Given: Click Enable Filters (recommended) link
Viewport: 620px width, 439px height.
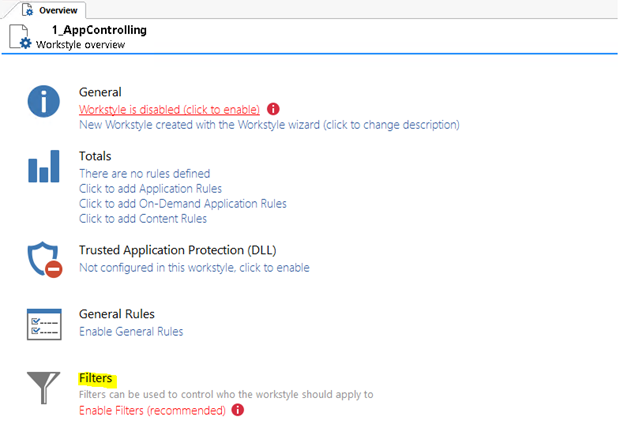Looking at the screenshot, I should (152, 411).
